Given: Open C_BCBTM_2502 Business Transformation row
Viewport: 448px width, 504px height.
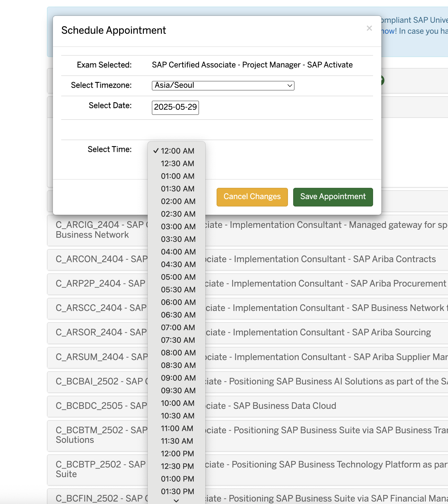Looking at the screenshot, I should pos(248,435).
